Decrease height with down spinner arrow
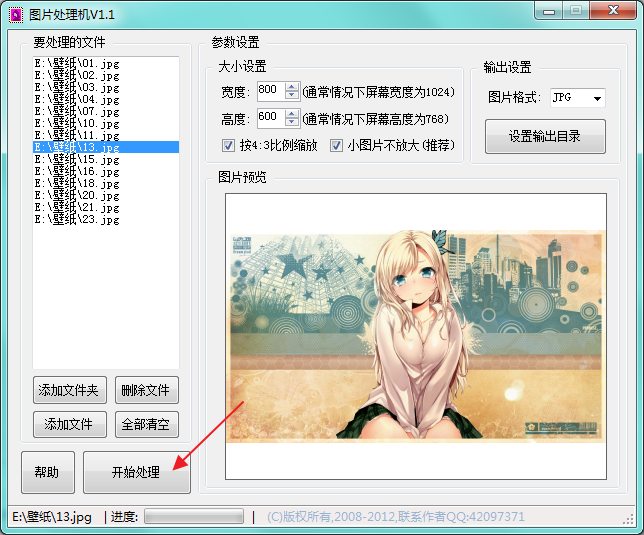Image resolution: width=644 pixels, height=535 pixels. pos(292,122)
